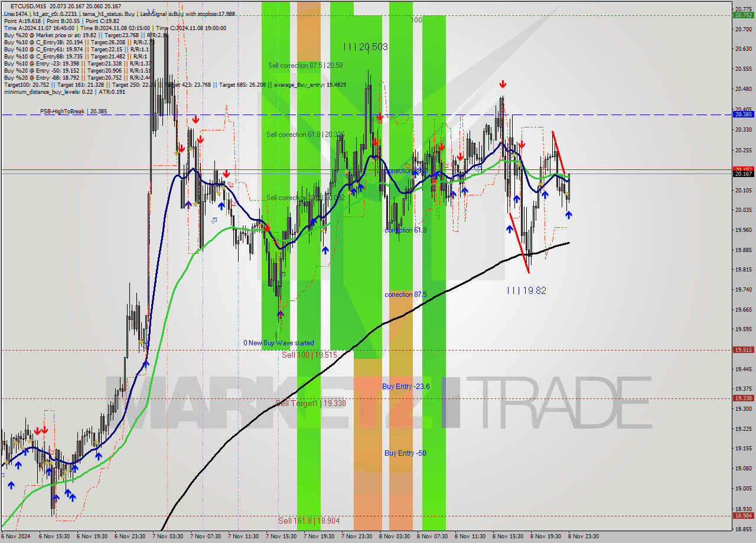Click the blue 'correction 61.8' label
This screenshot has height=543, width=756.
click(x=406, y=230)
